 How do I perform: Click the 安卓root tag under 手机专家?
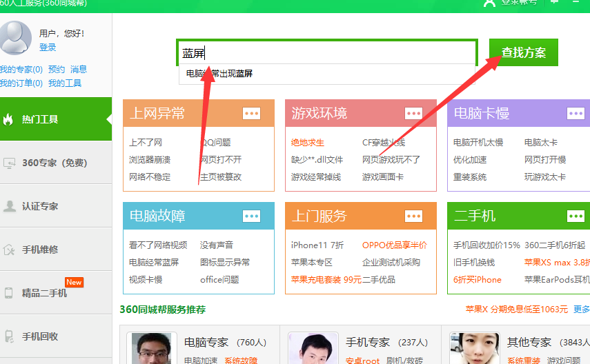click(363, 361)
